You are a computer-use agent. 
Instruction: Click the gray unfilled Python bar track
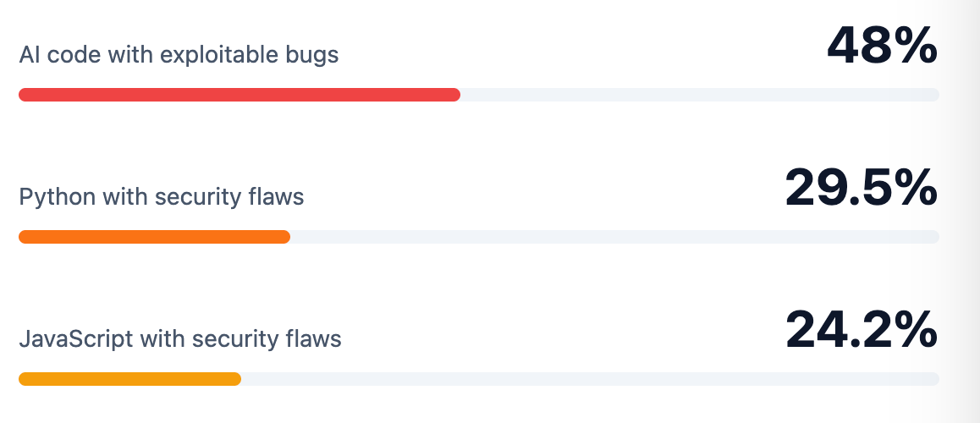[614, 237]
